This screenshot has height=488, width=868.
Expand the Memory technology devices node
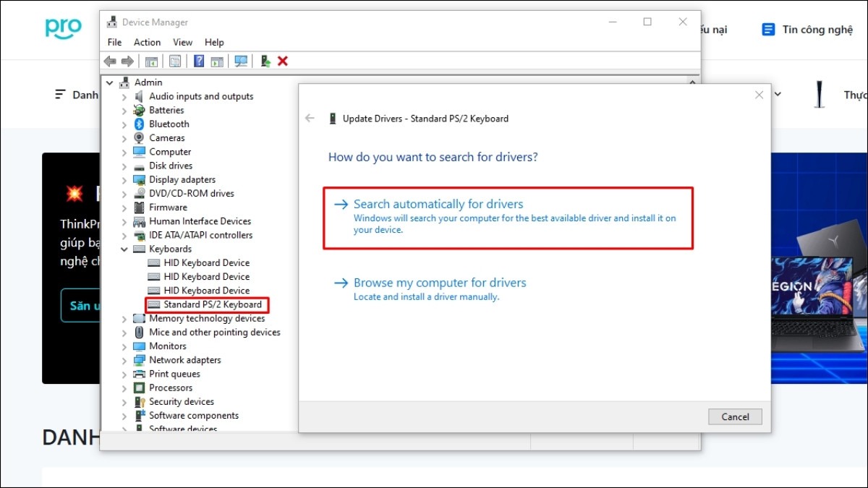point(124,319)
